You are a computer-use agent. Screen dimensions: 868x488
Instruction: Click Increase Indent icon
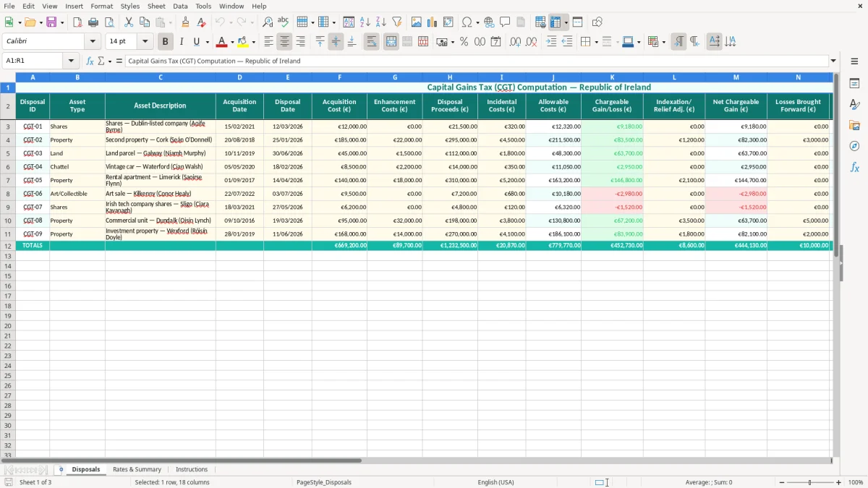pyautogui.click(x=551, y=42)
